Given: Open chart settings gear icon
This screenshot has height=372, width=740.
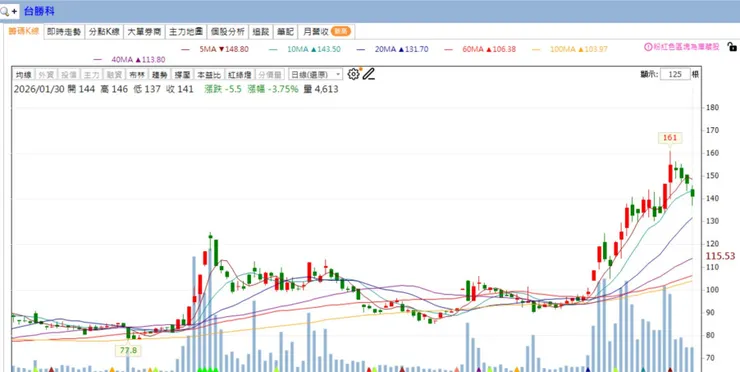Looking at the screenshot, I should point(353,74).
